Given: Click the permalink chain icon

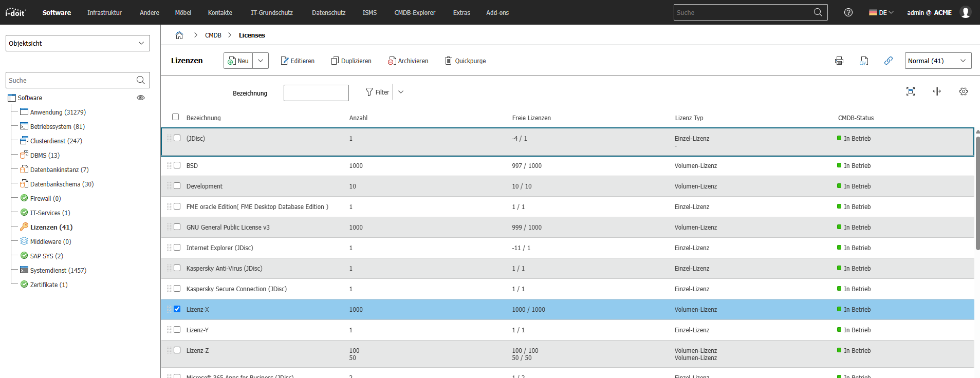Looking at the screenshot, I should click(x=888, y=61).
